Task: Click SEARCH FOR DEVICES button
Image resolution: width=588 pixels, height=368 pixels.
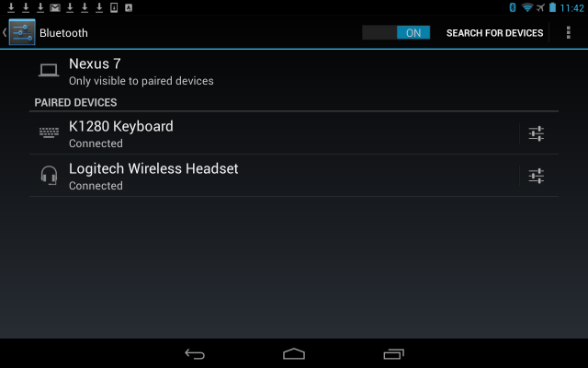Action: pos(494,33)
